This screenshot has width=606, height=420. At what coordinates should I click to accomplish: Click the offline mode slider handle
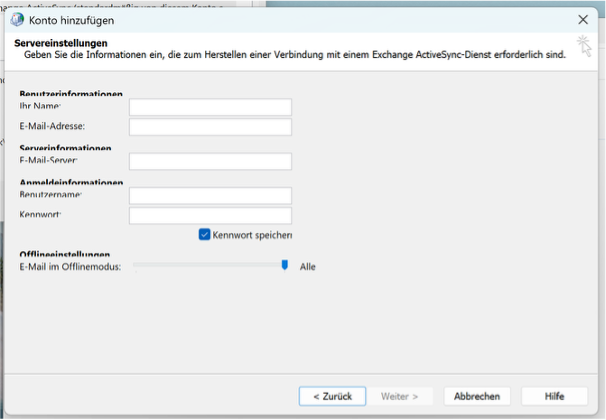(x=285, y=265)
